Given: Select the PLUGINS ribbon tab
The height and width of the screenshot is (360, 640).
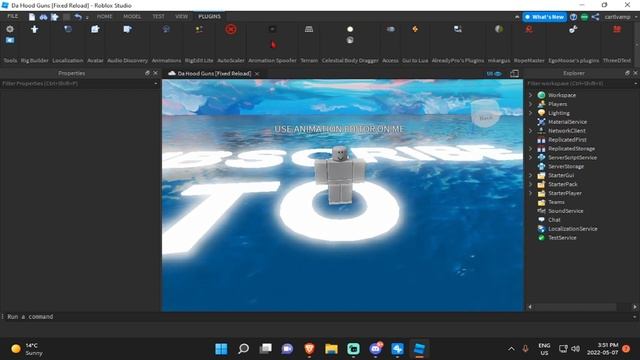Looking at the screenshot, I should pos(209,16).
